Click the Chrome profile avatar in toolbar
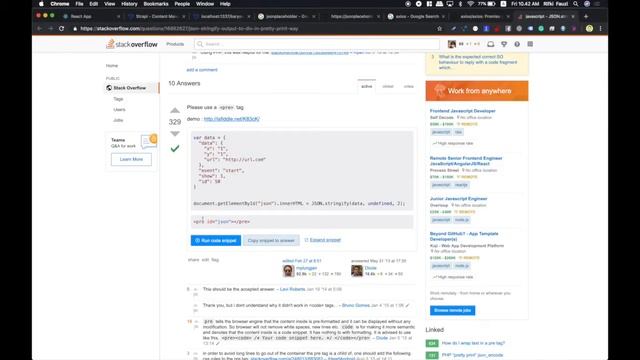The width and height of the screenshot is (640, 360). click(x=589, y=29)
